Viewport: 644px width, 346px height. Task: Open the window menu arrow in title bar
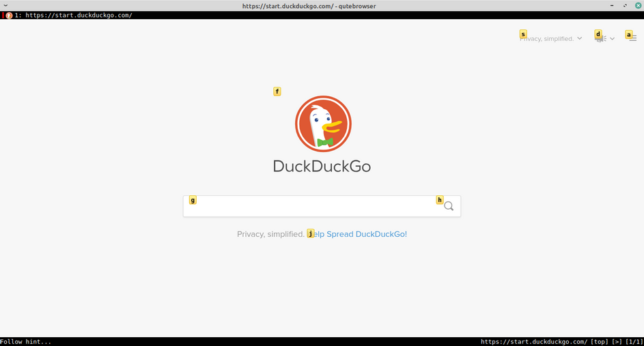(5, 5)
